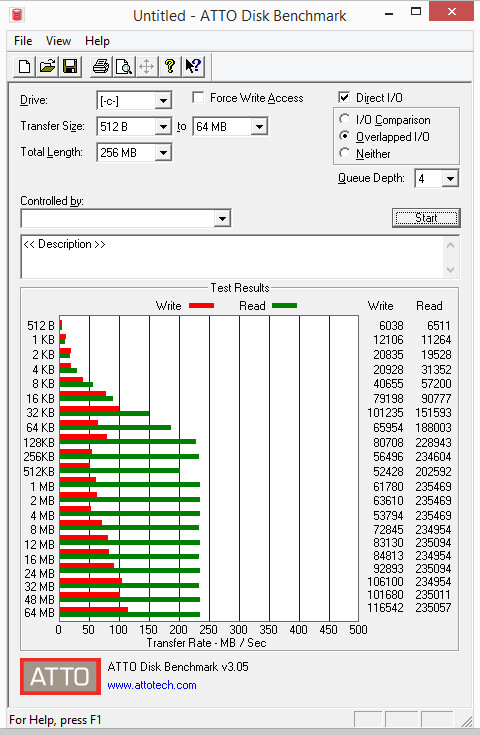
Task: Click the 512 B row label
Action: click(41, 325)
